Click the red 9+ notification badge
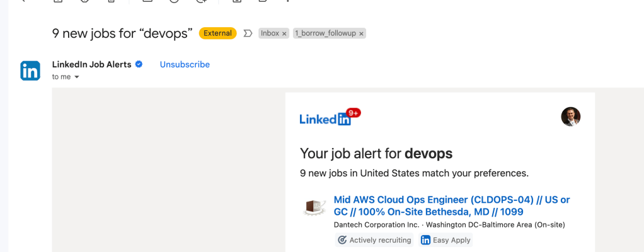This screenshot has height=252, width=644. pyautogui.click(x=354, y=113)
